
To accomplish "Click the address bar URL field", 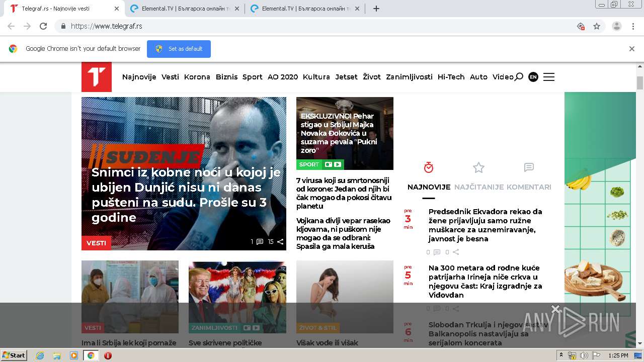I will tap(322, 26).
